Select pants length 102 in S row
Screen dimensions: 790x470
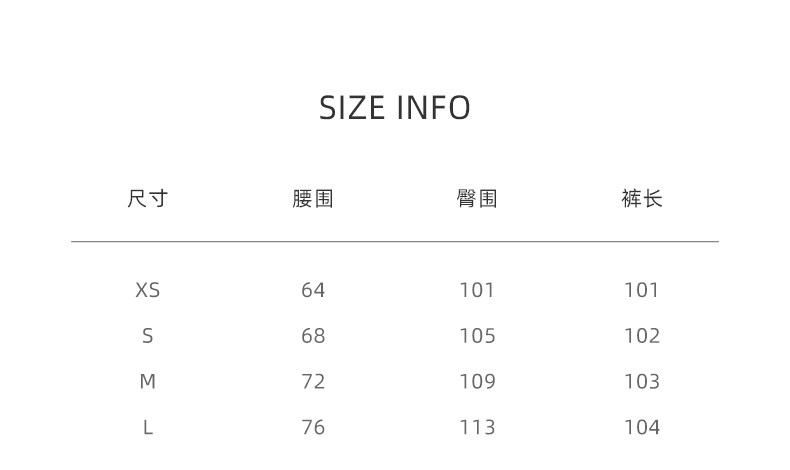pos(642,336)
